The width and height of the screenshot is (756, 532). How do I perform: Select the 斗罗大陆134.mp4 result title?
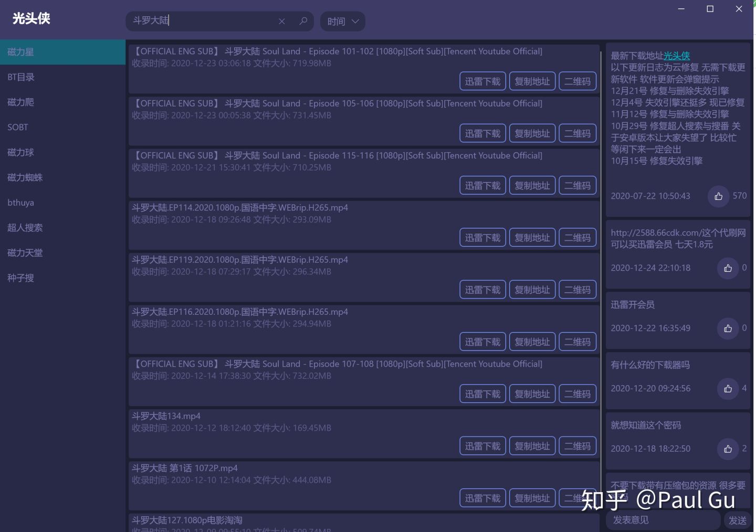166,416
